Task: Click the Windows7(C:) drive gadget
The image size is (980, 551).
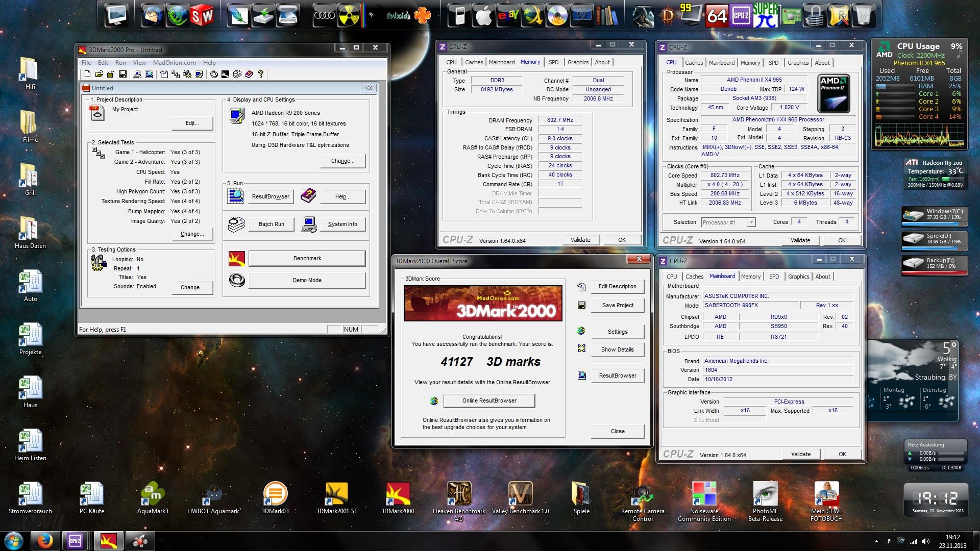Action: coord(934,216)
